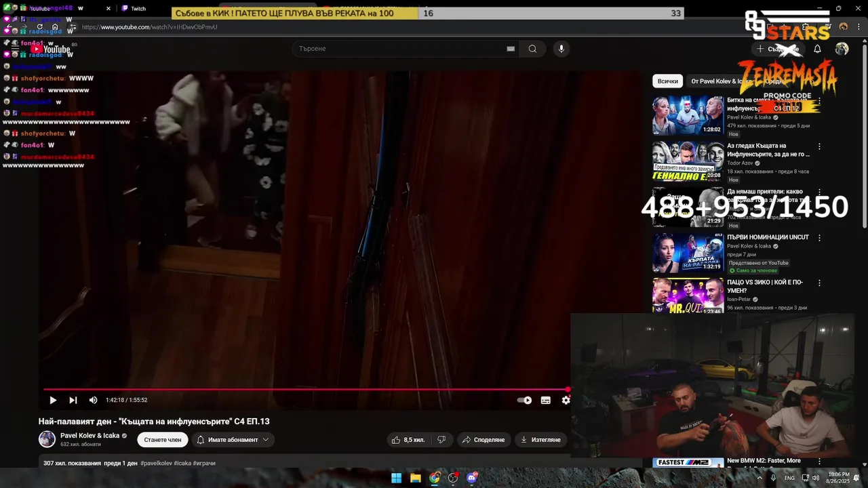Open ПАЦО VS ЗИКО video title

point(765,286)
